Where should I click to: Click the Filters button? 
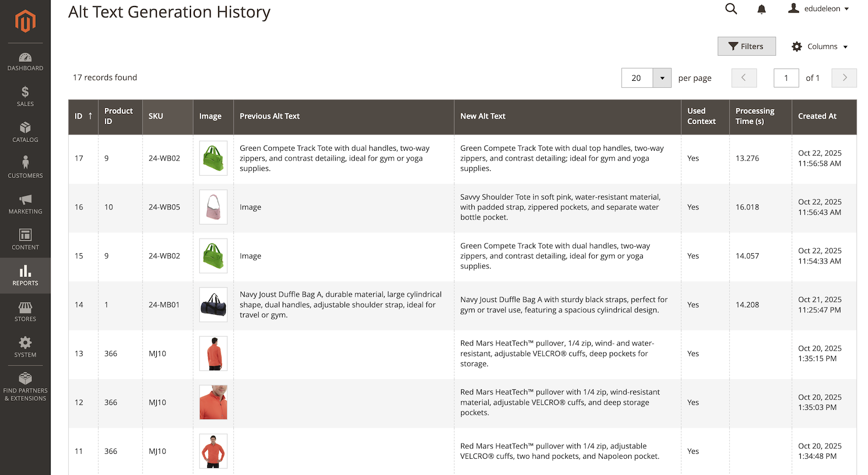pos(746,46)
